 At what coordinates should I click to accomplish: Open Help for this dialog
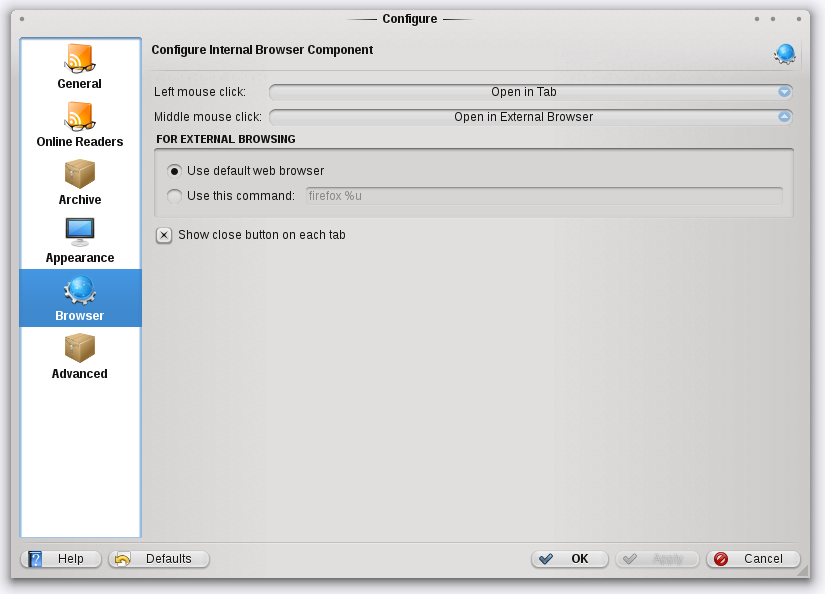61,559
